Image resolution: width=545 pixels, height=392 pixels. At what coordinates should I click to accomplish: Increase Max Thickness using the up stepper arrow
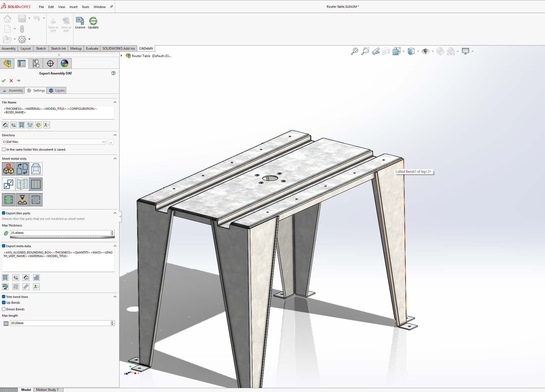point(112,231)
